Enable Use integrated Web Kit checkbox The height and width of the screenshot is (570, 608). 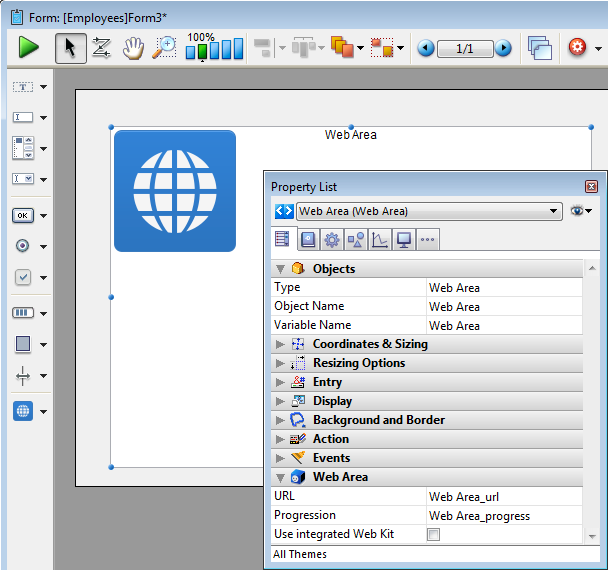(433, 535)
